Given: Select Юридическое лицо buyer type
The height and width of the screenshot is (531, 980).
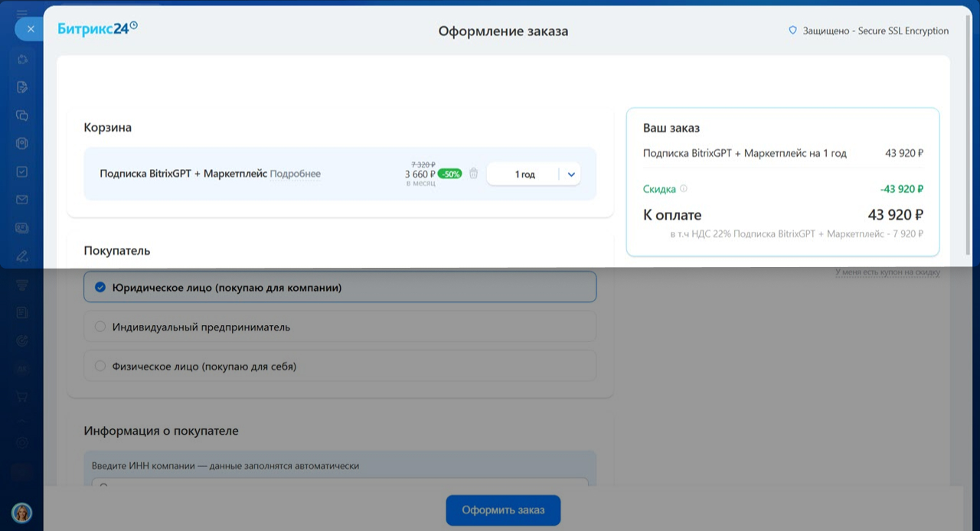Looking at the screenshot, I should coord(100,288).
